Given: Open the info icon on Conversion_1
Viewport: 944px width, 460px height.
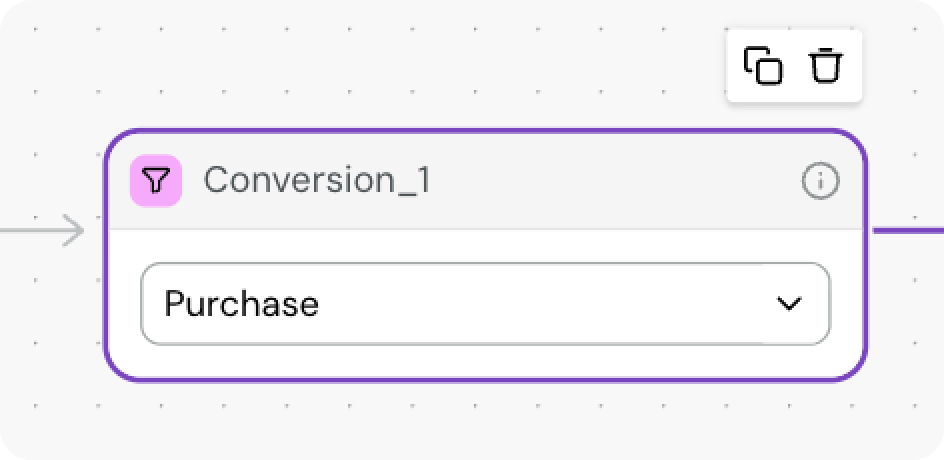Looking at the screenshot, I should 820,181.
